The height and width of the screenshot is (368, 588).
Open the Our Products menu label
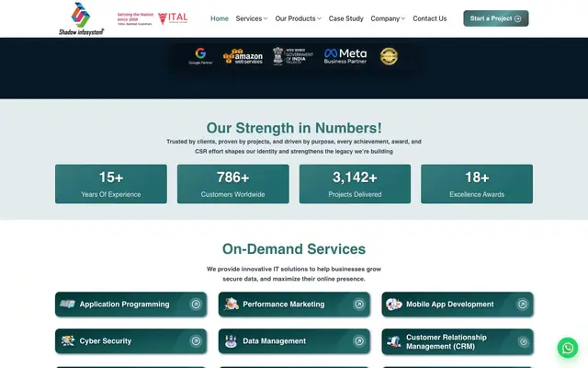[295, 18]
